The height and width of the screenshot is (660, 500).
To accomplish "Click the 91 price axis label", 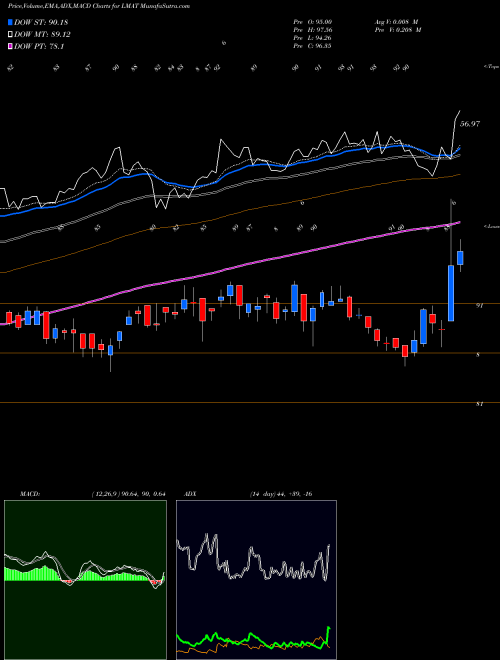I will [479, 306].
